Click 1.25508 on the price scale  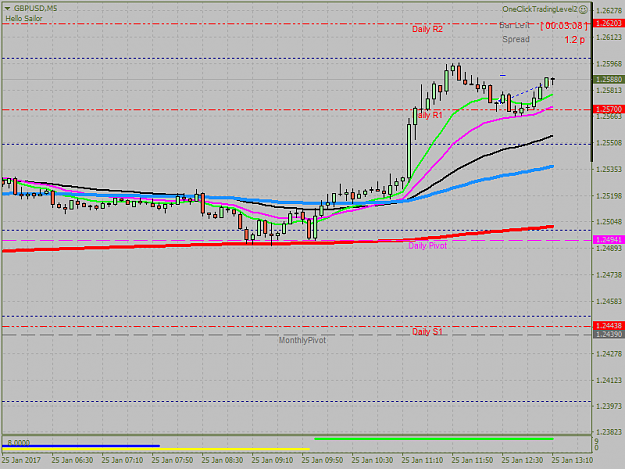pyautogui.click(x=609, y=143)
